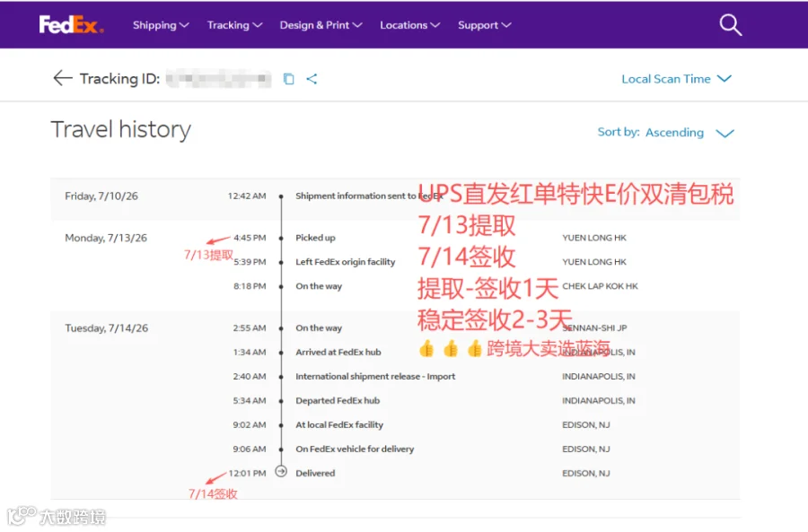This screenshot has width=808, height=532.
Task: Copy the tracking ID with the copy icon
Action: [x=288, y=79]
